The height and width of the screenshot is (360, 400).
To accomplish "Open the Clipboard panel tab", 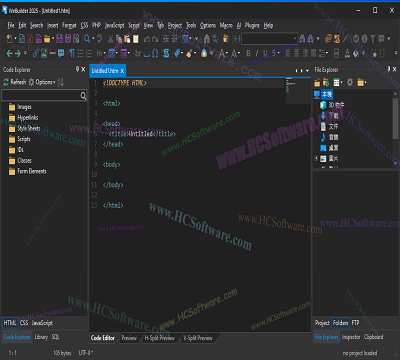I will (x=373, y=337).
